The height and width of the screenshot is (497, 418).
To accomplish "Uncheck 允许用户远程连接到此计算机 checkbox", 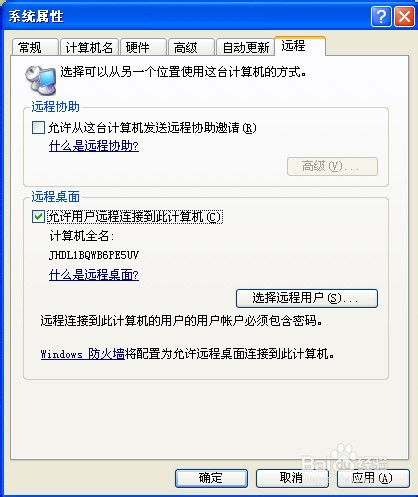I will click(38, 217).
